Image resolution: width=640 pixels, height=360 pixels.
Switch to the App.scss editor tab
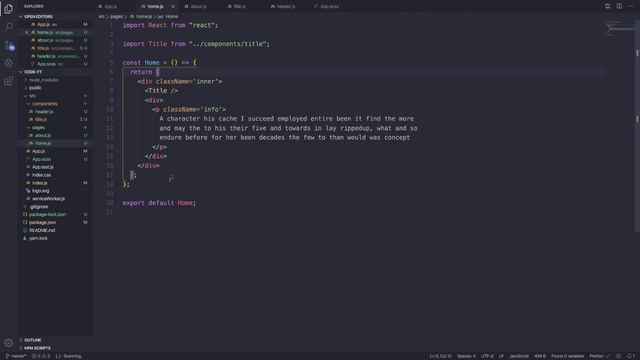[327, 7]
